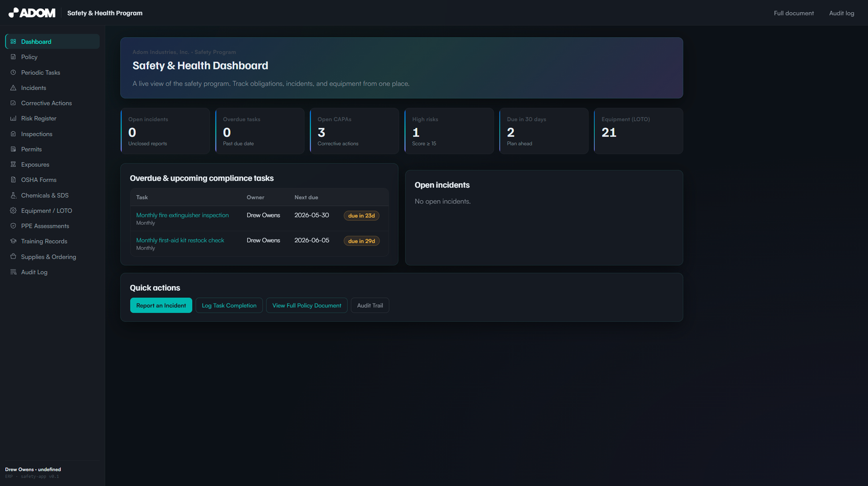Go to Training Records

pos(52,241)
